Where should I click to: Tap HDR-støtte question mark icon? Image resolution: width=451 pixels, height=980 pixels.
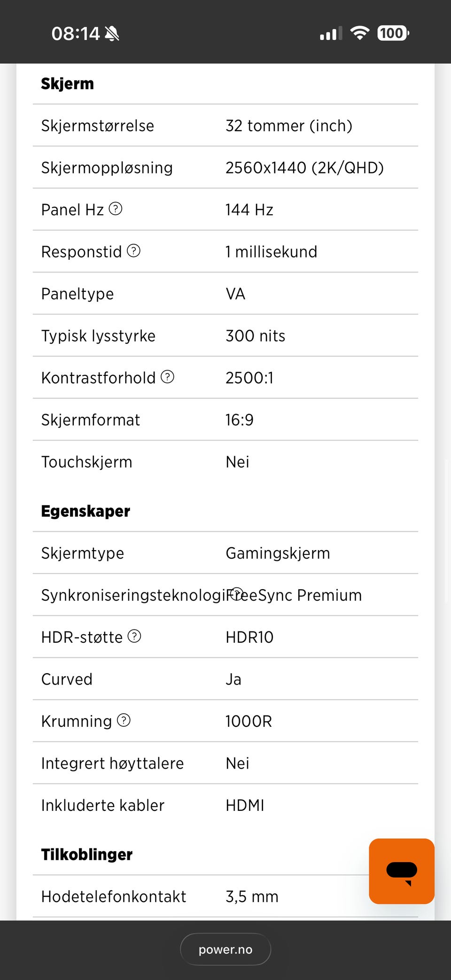click(x=134, y=636)
